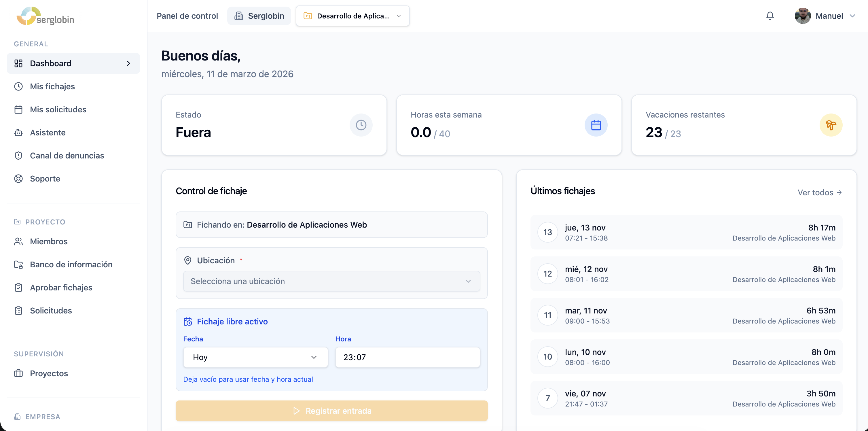Expand the Dashboard chevron arrow
The height and width of the screenshot is (431, 868).
(x=128, y=63)
